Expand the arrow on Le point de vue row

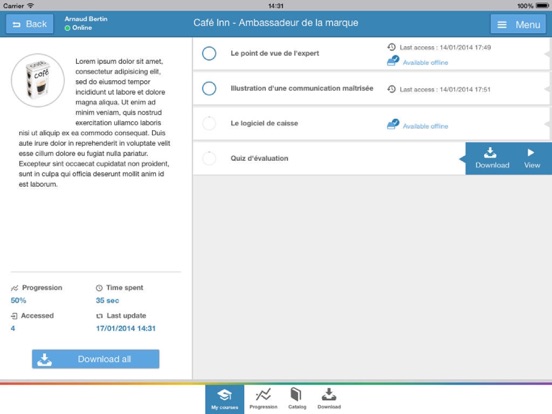coord(547,54)
